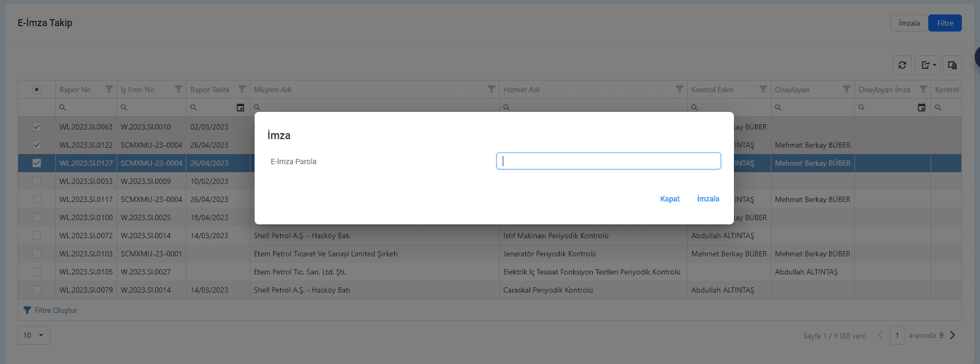Filter icon in Onaylayan İmza header

coord(924,89)
